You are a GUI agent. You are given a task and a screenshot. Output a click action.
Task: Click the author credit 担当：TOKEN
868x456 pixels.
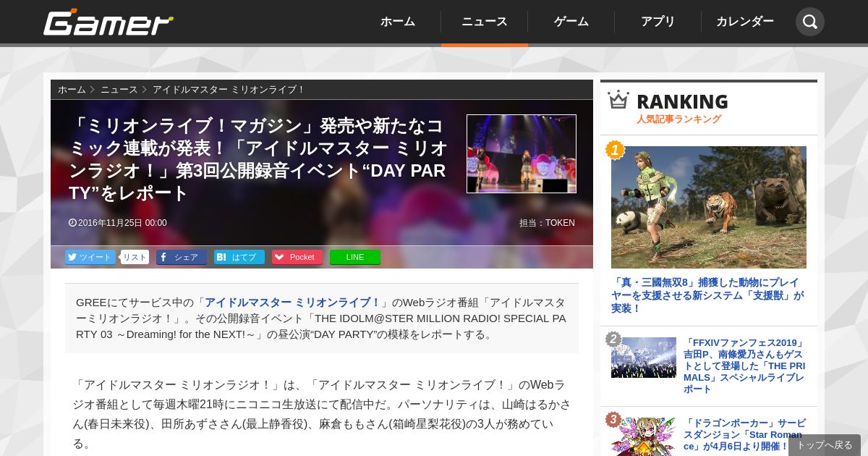(547, 223)
